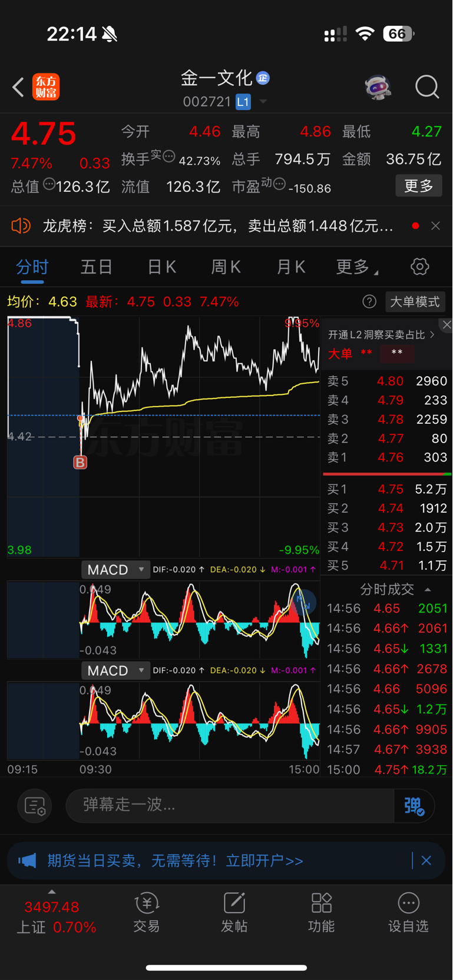Tap the blue indicator swap circle icon
Viewport: 453px width, 980px height.
click(304, 603)
